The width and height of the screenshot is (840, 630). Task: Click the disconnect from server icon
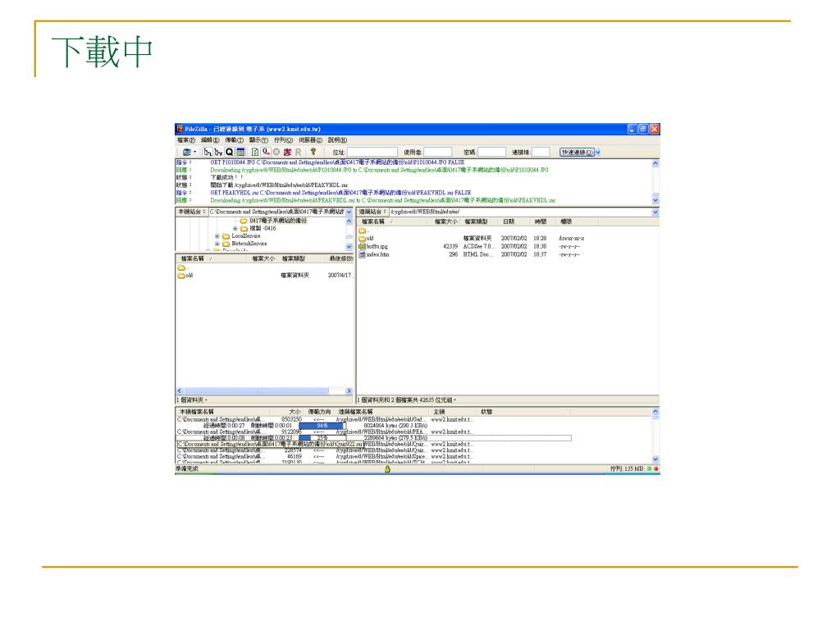coord(288,152)
